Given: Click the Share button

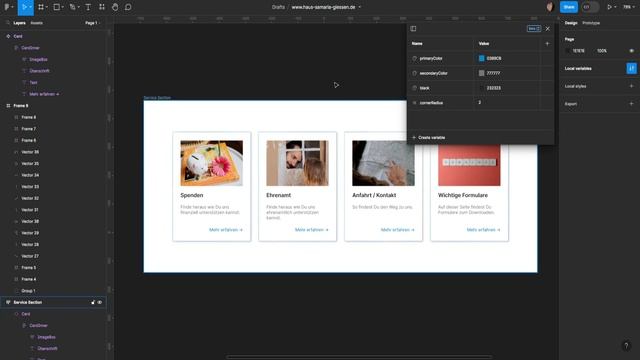Looking at the screenshot, I should [x=569, y=7].
